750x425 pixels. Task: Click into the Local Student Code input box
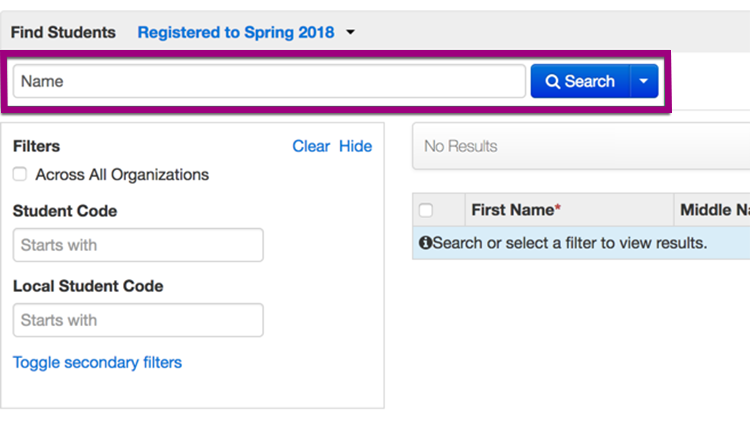coord(138,320)
